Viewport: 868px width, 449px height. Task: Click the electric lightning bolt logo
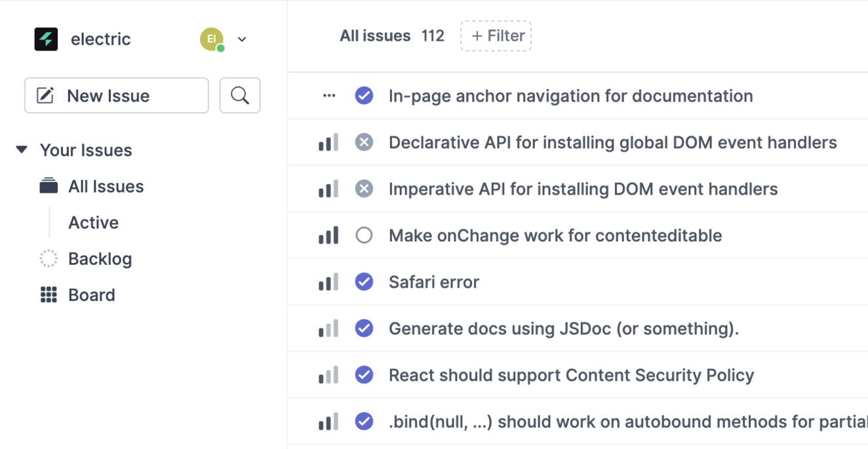click(x=46, y=39)
